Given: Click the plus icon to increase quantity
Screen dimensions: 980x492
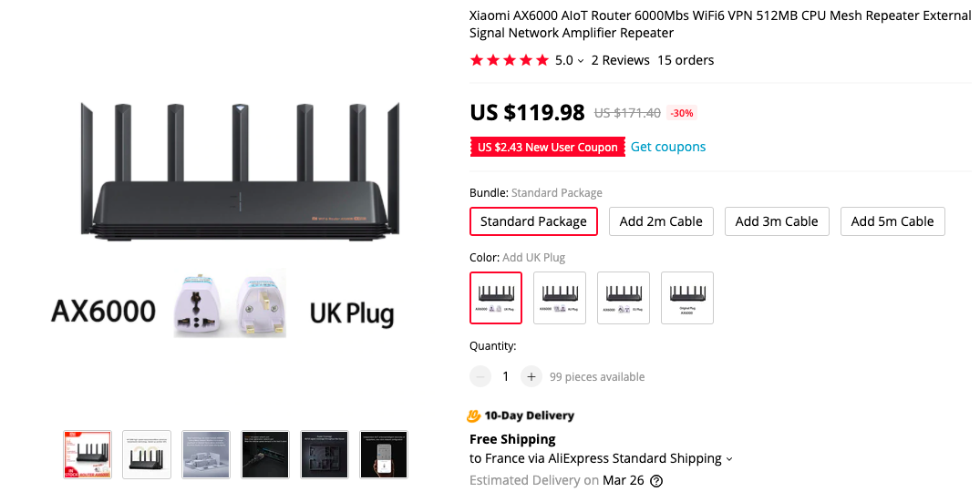Looking at the screenshot, I should [x=531, y=376].
